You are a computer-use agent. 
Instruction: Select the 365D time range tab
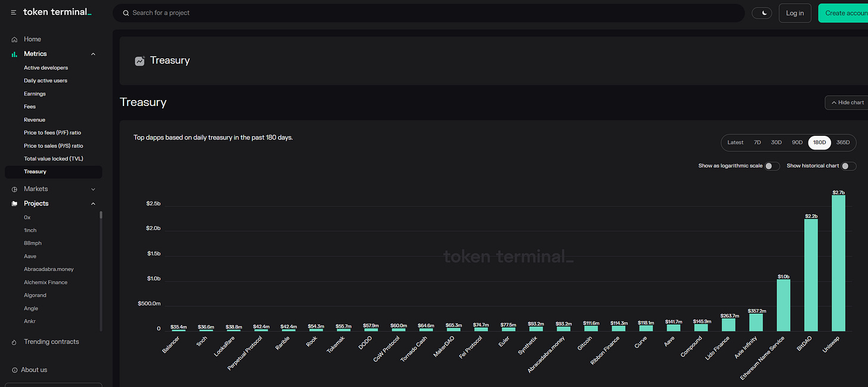843,143
